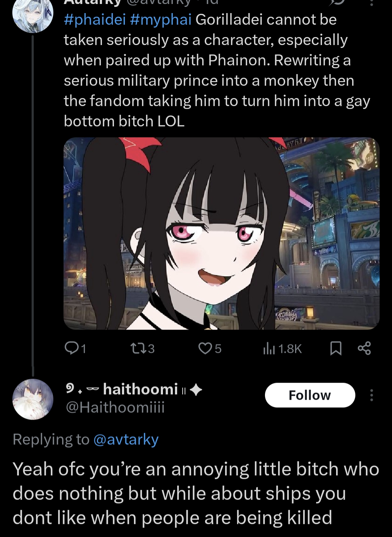The image size is (392, 537).
Task: Follow haithoomi
Action: 310,395
